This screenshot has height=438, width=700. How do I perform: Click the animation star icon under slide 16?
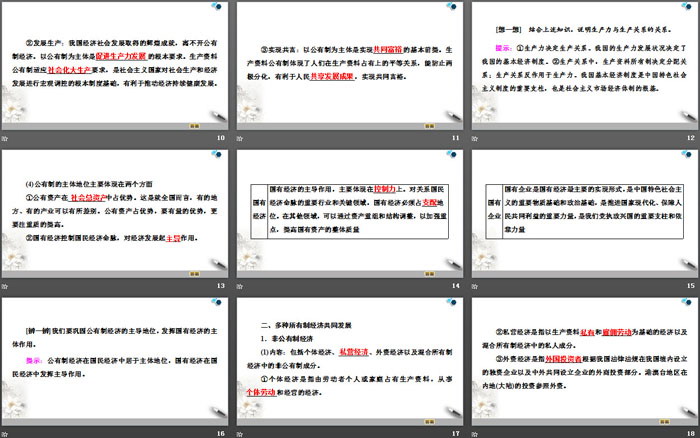4,434
